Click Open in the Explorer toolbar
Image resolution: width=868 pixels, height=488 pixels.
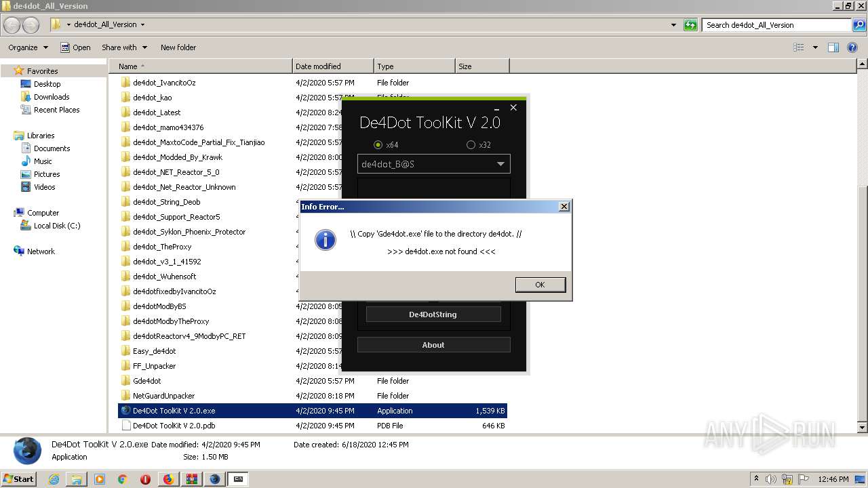tap(75, 47)
